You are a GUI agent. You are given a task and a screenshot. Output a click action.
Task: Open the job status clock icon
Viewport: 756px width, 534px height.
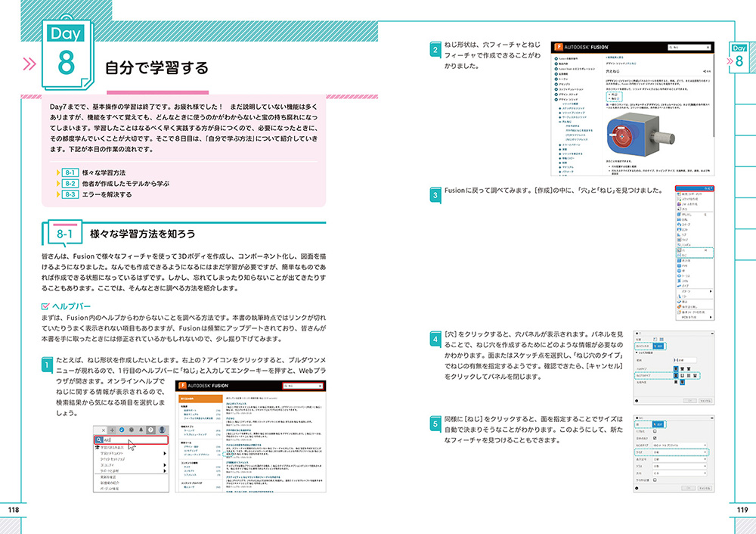(x=131, y=430)
